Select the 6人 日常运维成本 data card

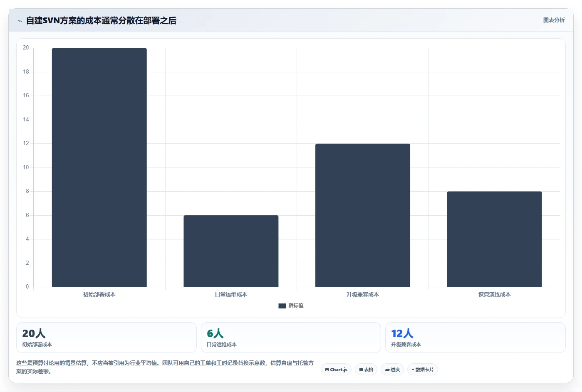click(291, 338)
